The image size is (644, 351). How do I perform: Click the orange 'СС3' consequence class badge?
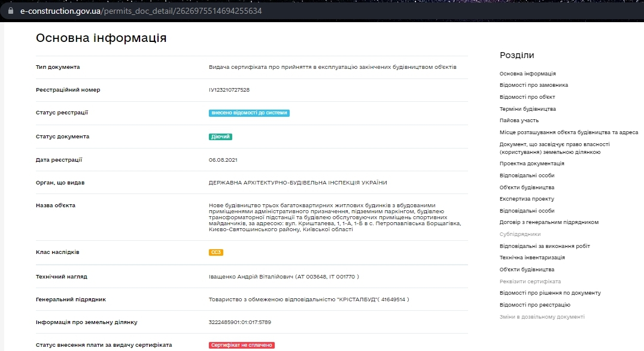(x=215, y=252)
